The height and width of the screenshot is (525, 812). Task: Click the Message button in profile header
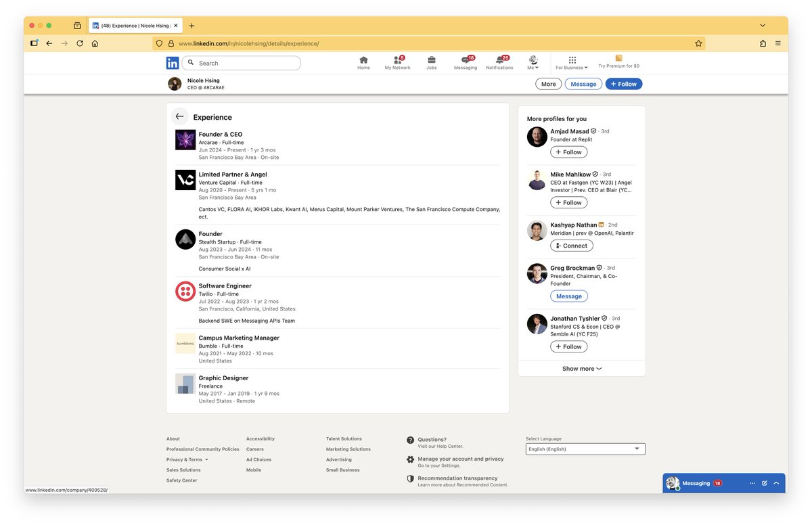click(583, 84)
